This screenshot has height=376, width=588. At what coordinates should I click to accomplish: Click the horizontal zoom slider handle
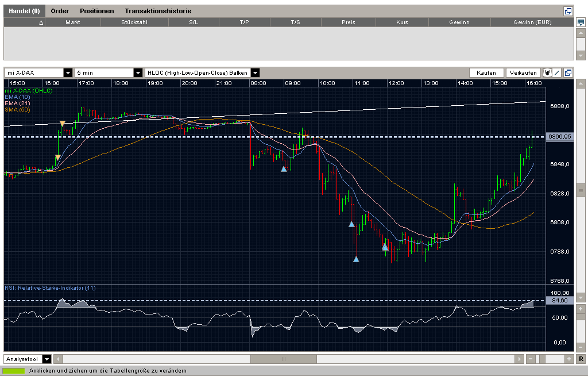pyautogui.click(x=542, y=359)
